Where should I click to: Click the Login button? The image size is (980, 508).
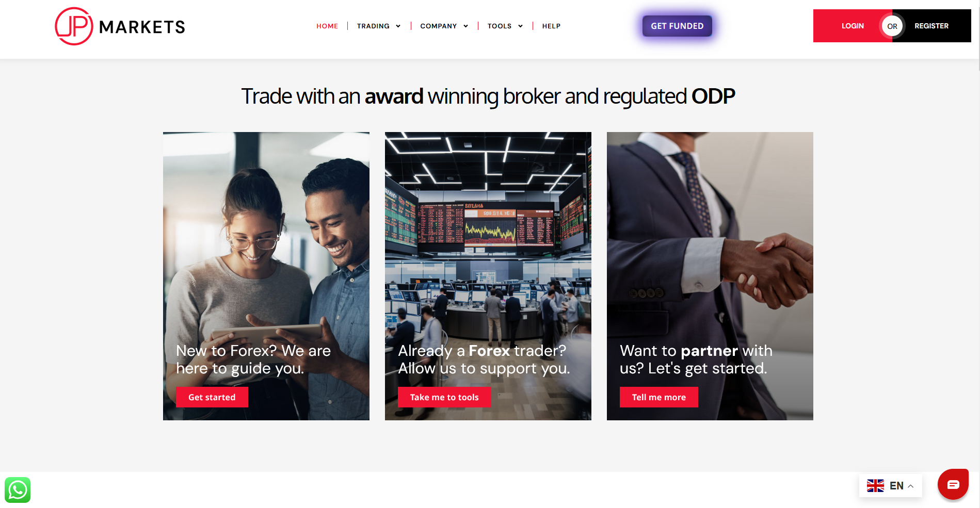point(853,26)
